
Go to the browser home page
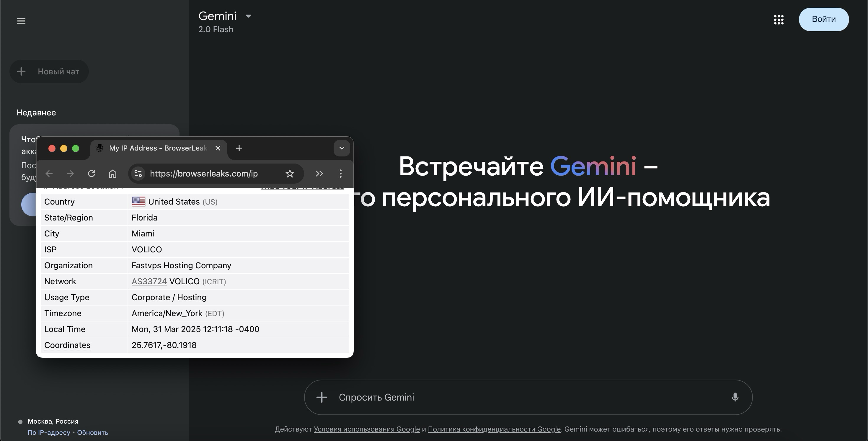[x=112, y=174]
